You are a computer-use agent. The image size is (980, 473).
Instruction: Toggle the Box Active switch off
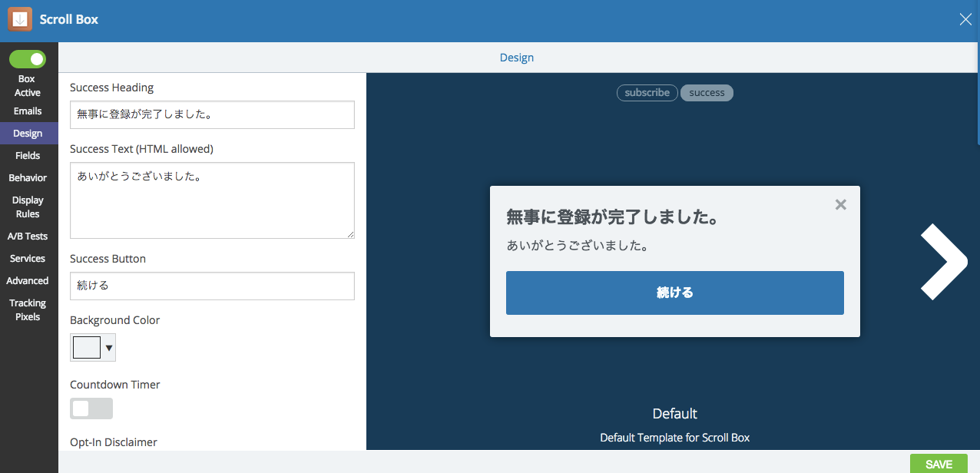[28, 59]
